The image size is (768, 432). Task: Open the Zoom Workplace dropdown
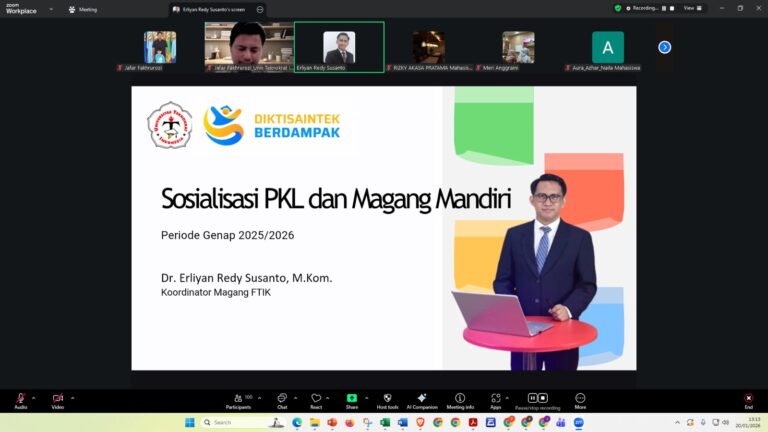click(x=51, y=9)
